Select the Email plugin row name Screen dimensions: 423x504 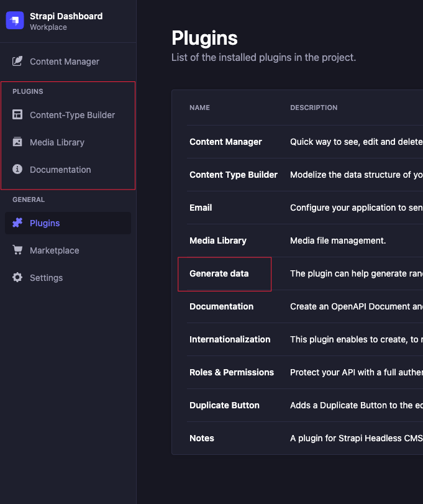[x=201, y=208]
